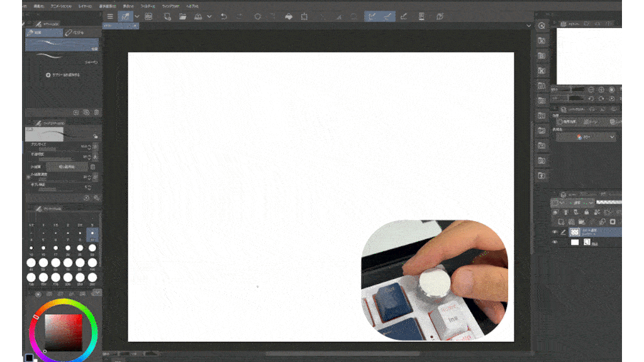Delete sub tool with trash icon
The height and width of the screenshot is (362, 644).
point(96,112)
